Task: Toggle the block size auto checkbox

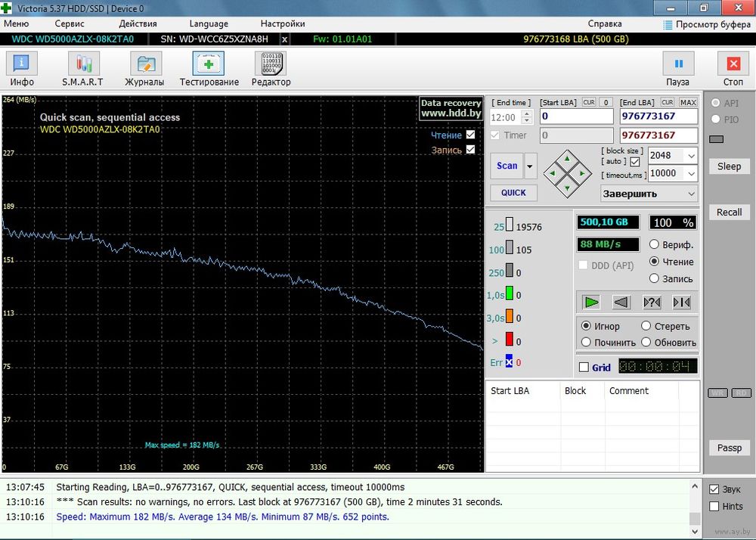Action: pos(635,162)
